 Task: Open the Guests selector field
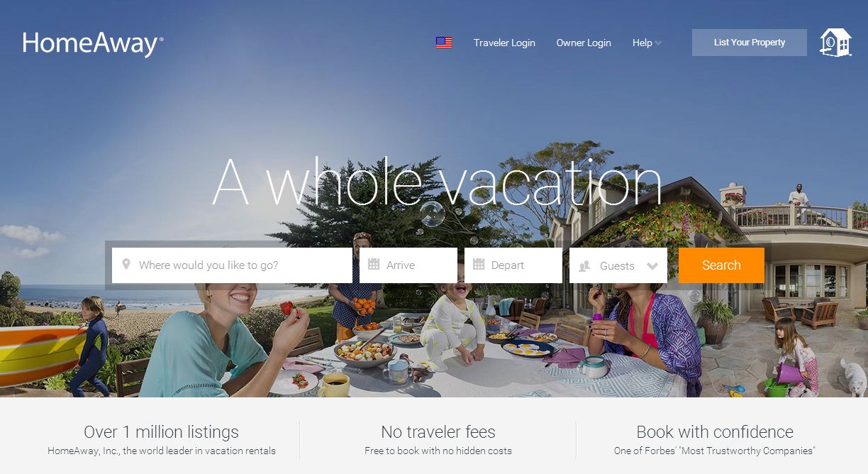(x=618, y=265)
